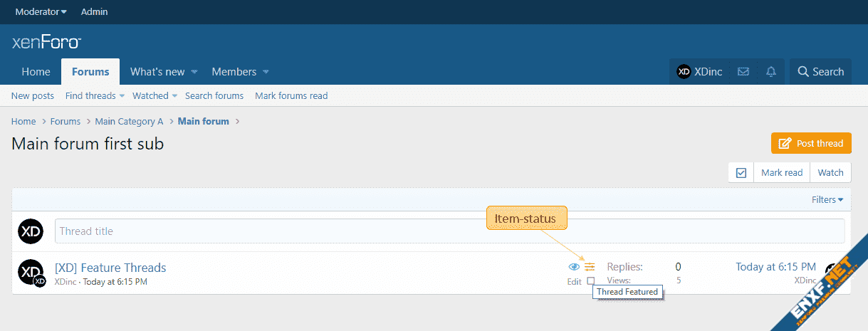Image resolution: width=868 pixels, height=331 pixels.
Task: Click the alerts bell icon
Action: tap(770, 71)
